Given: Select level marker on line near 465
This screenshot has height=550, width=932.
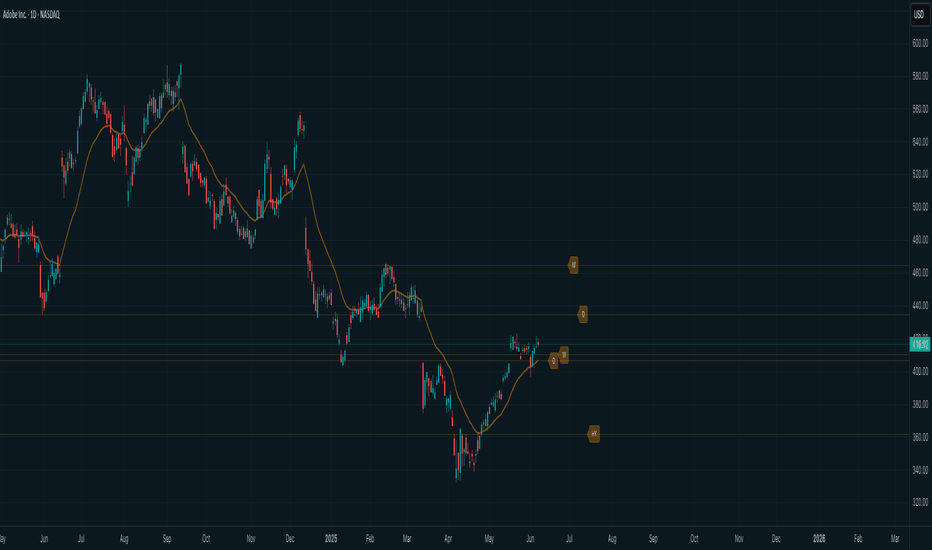Looking at the screenshot, I should coord(573,265).
